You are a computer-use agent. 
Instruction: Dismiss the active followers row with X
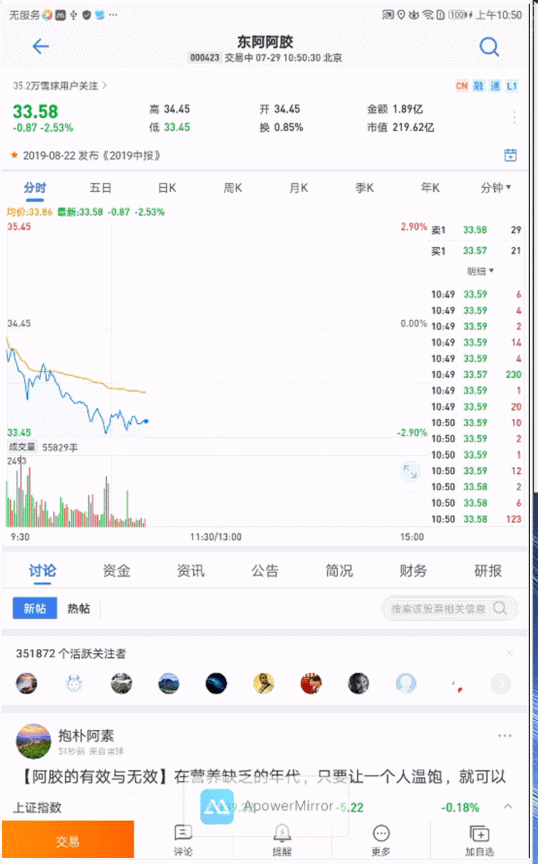509,653
